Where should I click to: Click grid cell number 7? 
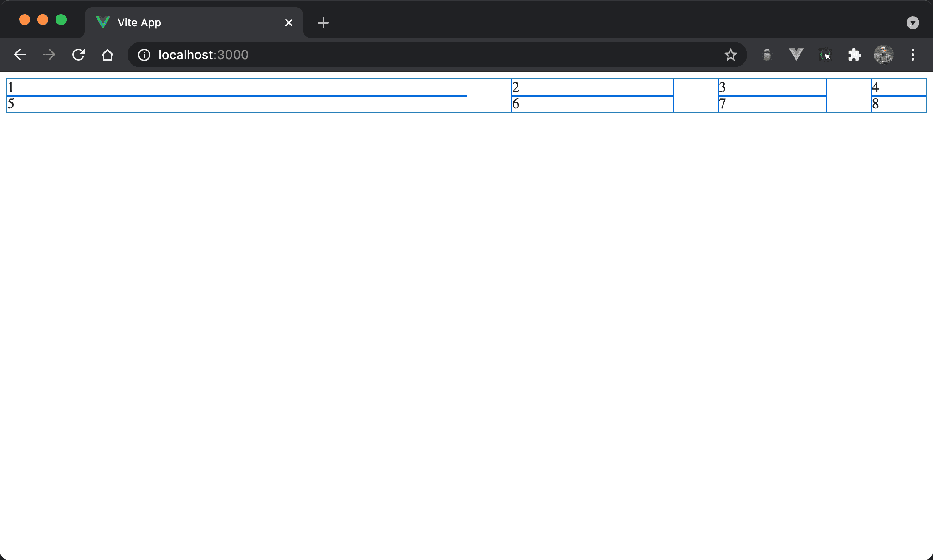772,104
